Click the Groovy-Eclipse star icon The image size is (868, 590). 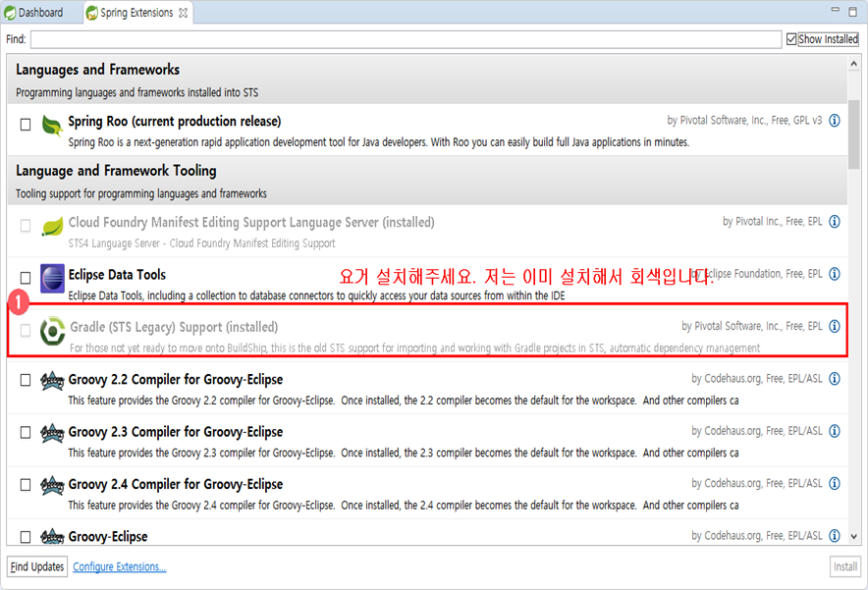pos(52,536)
